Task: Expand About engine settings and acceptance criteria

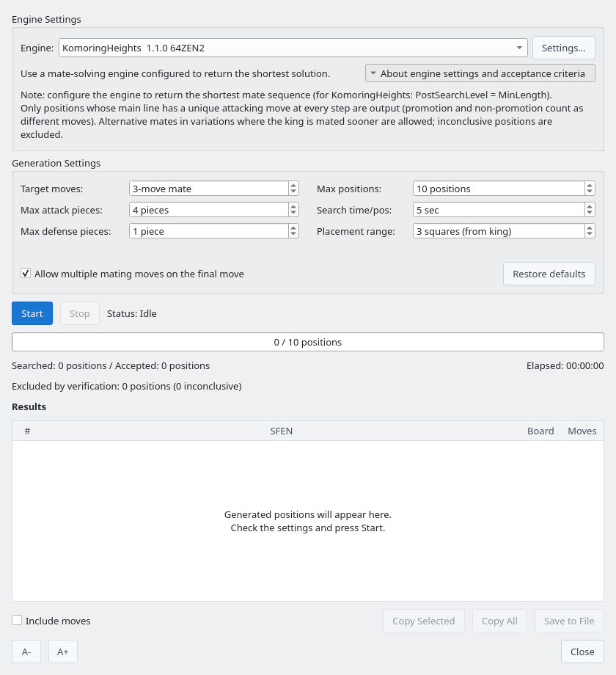Action: point(480,73)
